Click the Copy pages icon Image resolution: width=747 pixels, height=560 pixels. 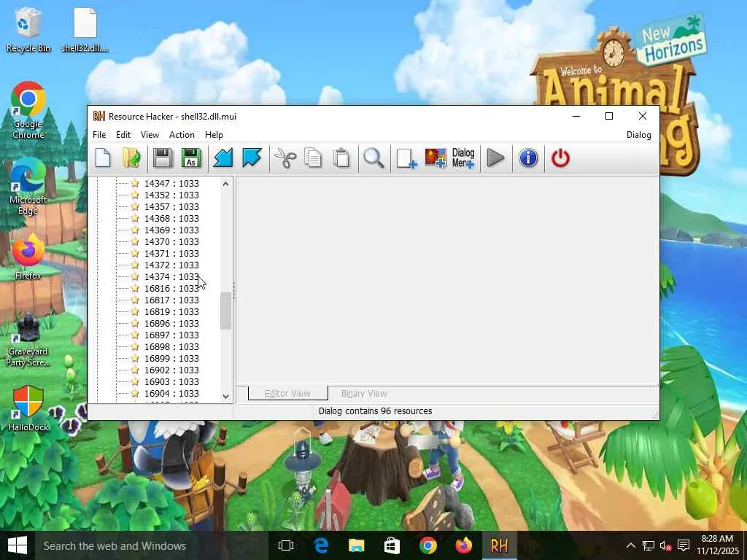pos(313,158)
